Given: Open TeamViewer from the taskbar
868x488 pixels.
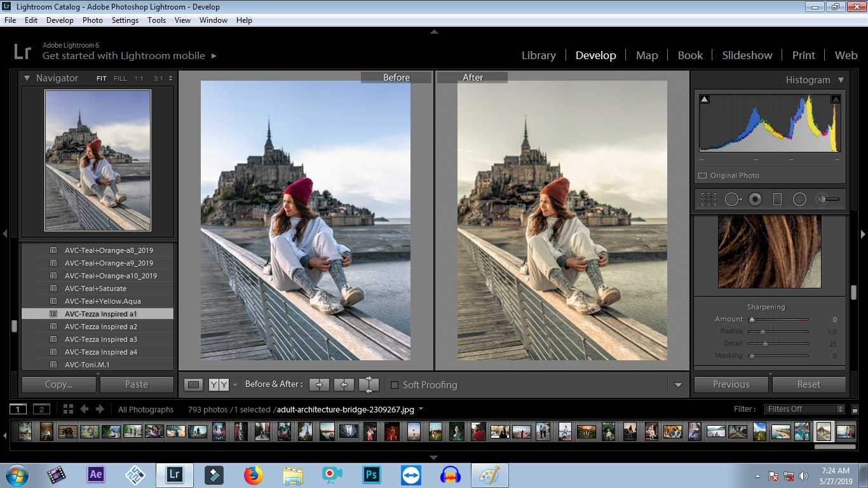Looking at the screenshot, I should (x=410, y=475).
